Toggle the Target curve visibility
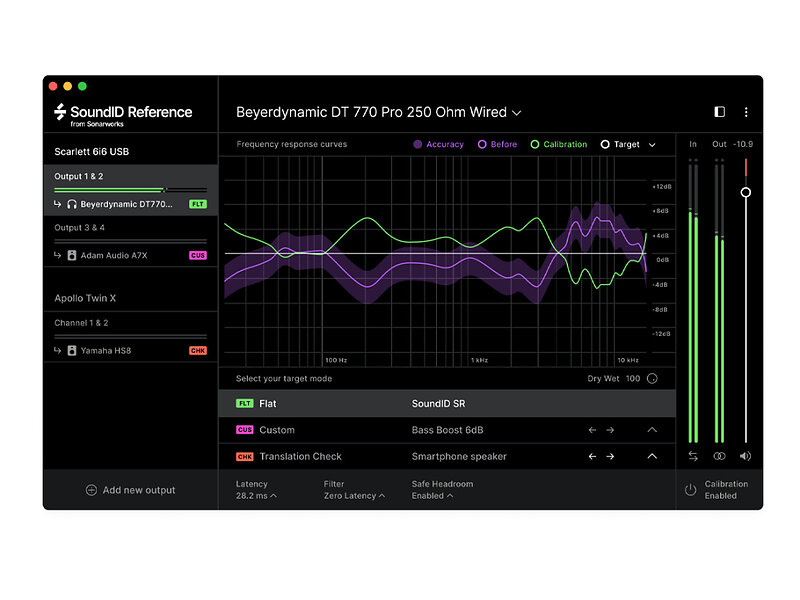 620,144
